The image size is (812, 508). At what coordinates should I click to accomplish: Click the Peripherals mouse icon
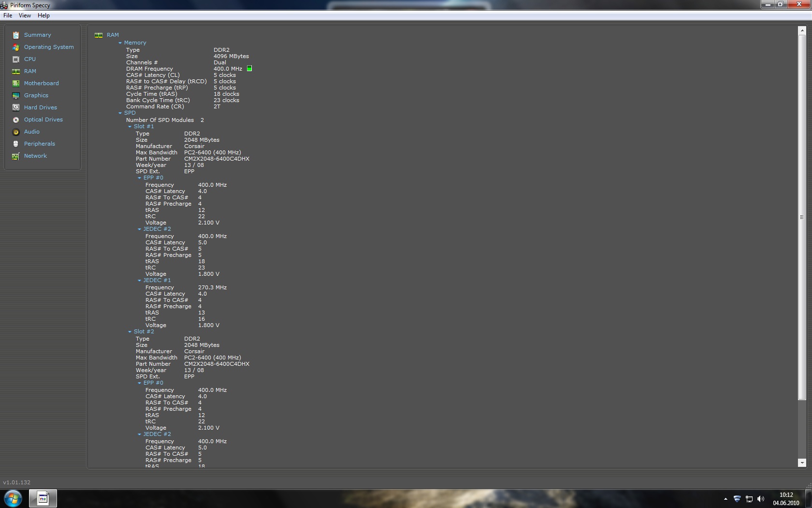pos(16,144)
